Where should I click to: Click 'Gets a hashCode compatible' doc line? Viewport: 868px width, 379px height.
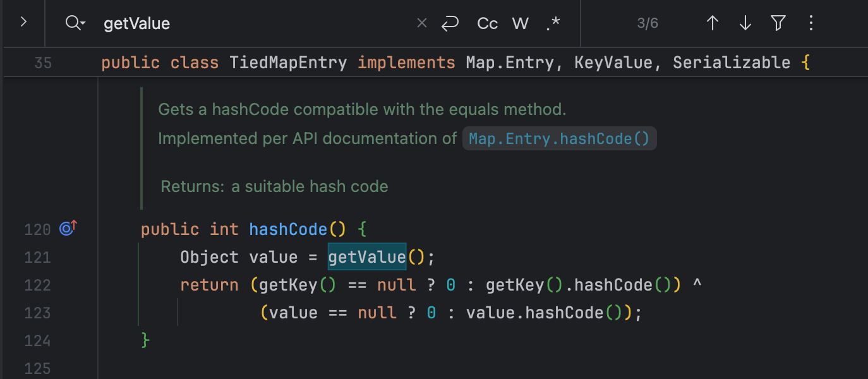(362, 109)
